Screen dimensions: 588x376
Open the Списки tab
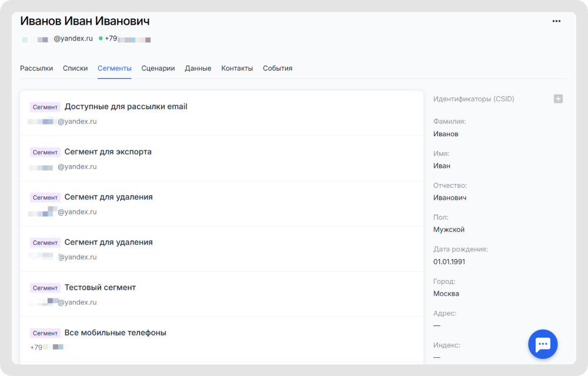coord(75,68)
